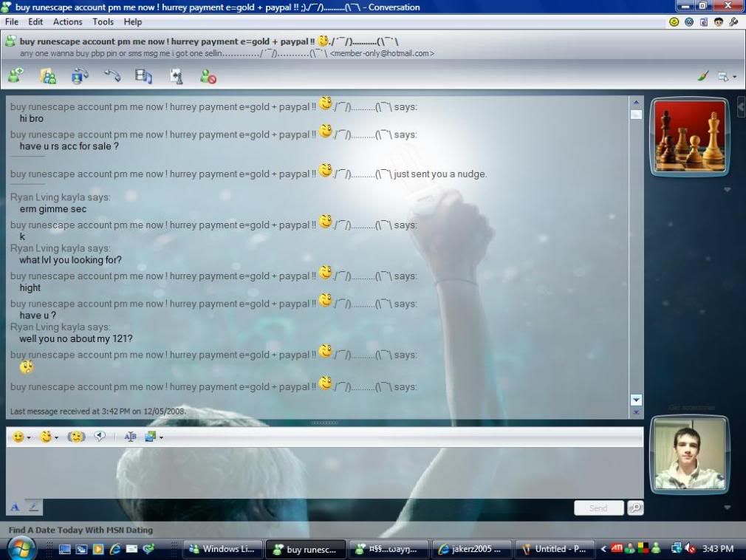Open the Help menu
The height and width of the screenshot is (560, 746).
[x=133, y=22]
